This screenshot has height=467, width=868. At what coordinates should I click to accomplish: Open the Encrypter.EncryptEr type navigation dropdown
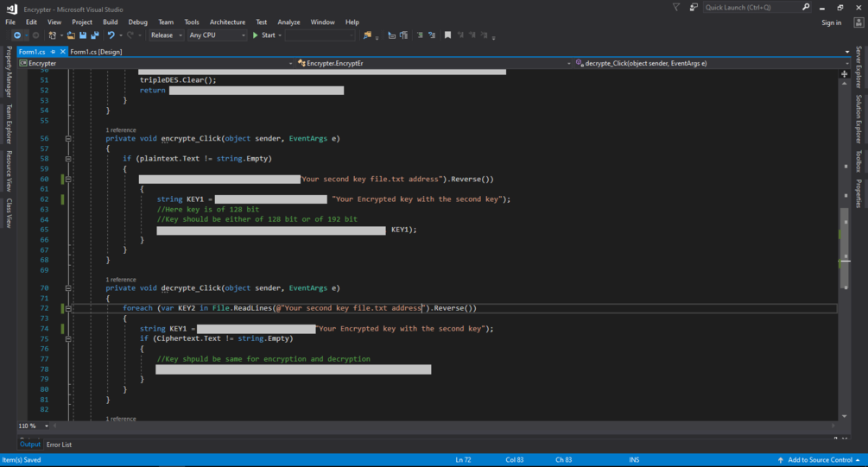coord(434,64)
